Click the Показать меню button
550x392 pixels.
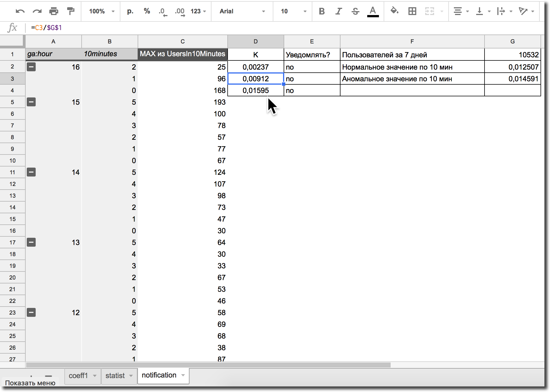pos(30,383)
